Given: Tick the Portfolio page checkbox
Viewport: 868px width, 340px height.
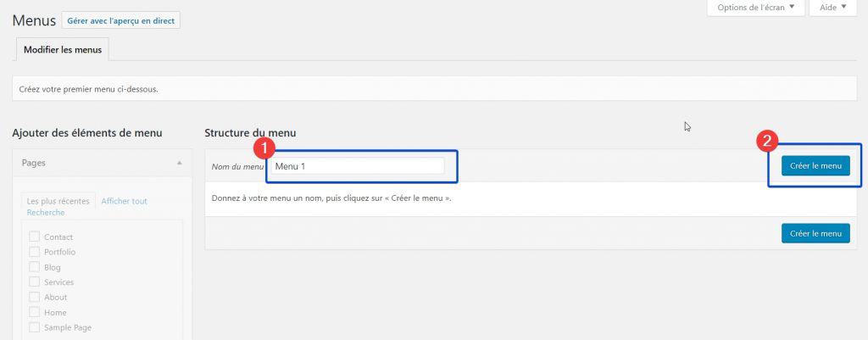Looking at the screenshot, I should pos(34,252).
